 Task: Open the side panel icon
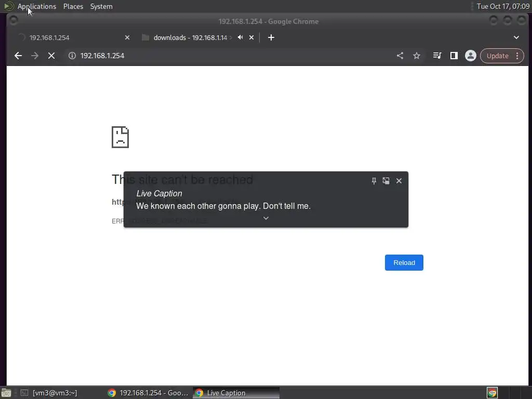454,56
